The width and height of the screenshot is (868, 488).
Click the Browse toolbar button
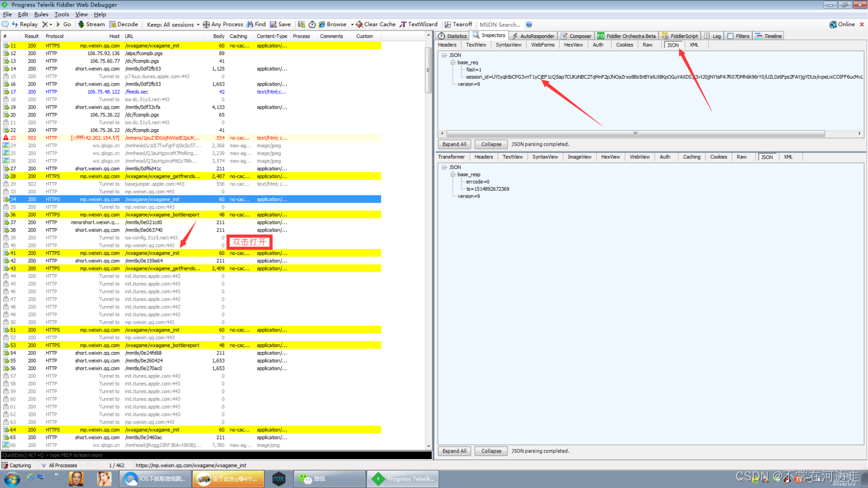click(x=332, y=24)
